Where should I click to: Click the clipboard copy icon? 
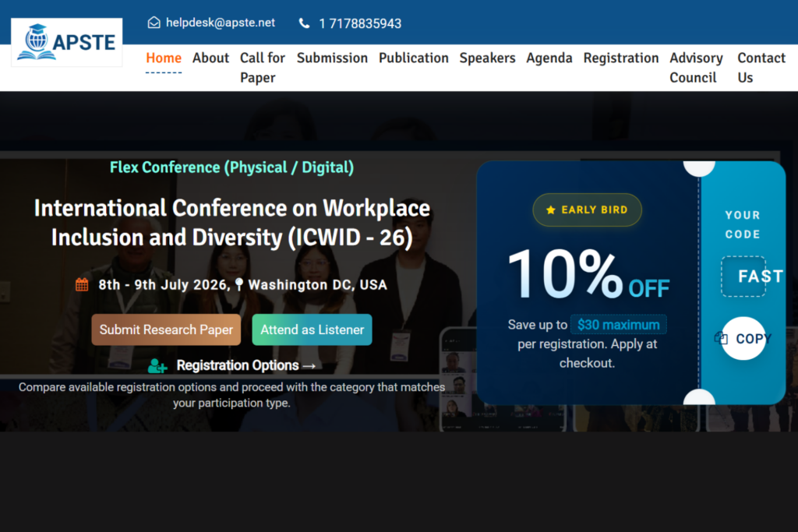[x=721, y=338]
